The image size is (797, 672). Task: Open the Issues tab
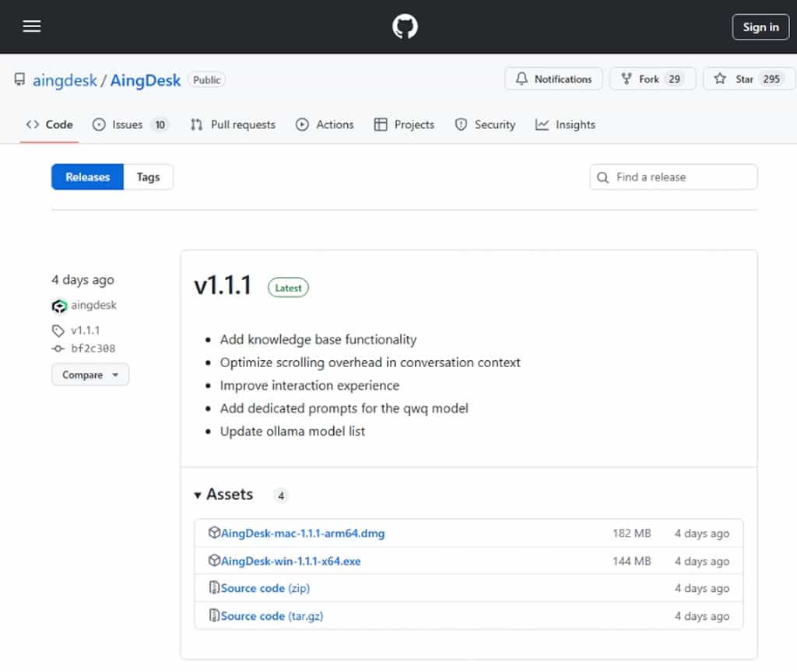click(130, 124)
